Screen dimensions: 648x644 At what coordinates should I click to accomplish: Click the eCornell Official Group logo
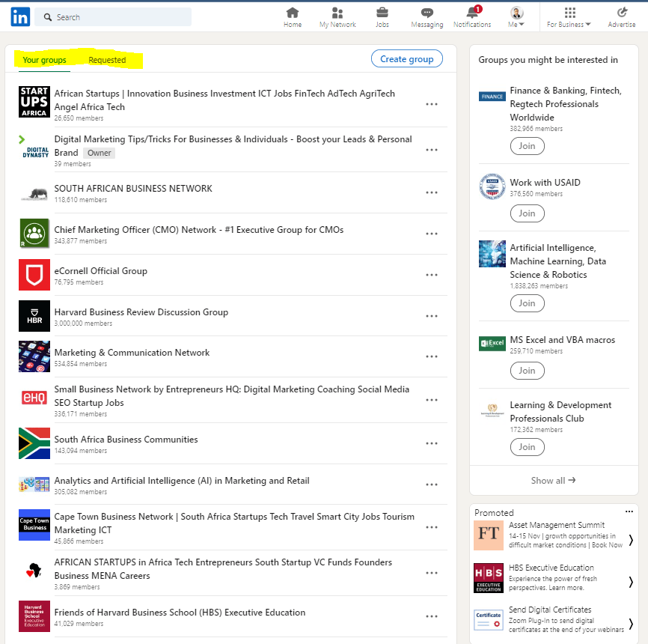pyautogui.click(x=34, y=274)
